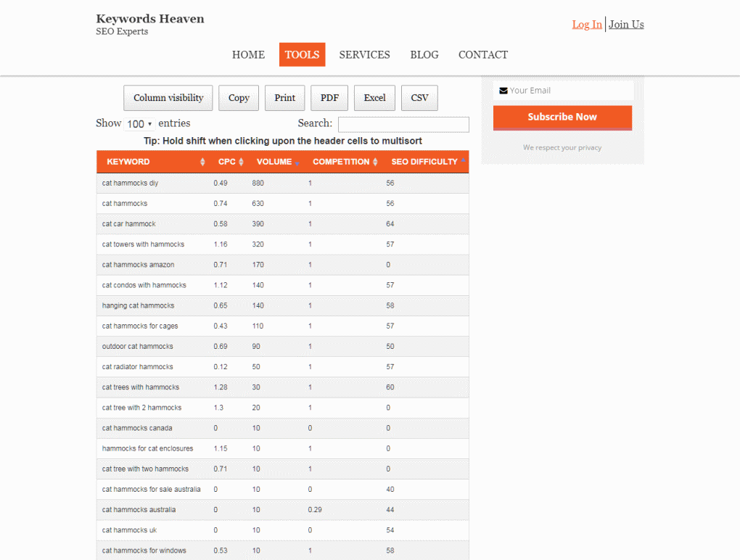
Task: Click the SEO DIFFICULTY column header text
Action: tap(424, 162)
